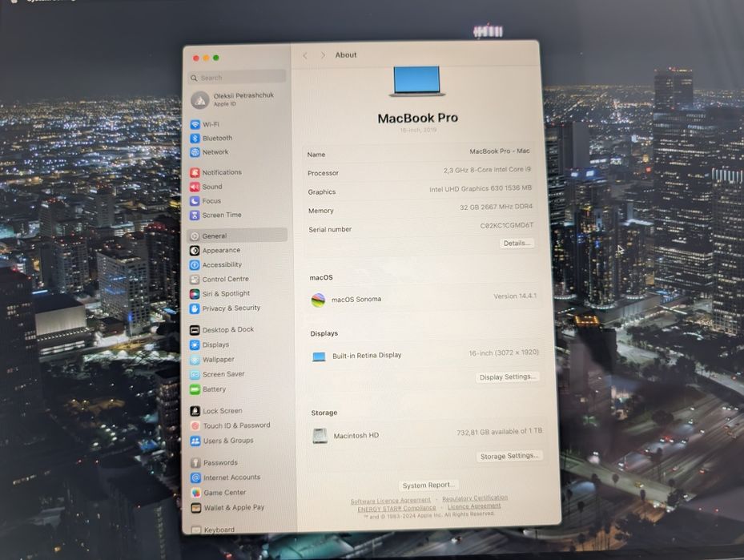
Task: Open Oleksii Petrashchuk Apple ID profile
Action: pyautogui.click(x=233, y=99)
